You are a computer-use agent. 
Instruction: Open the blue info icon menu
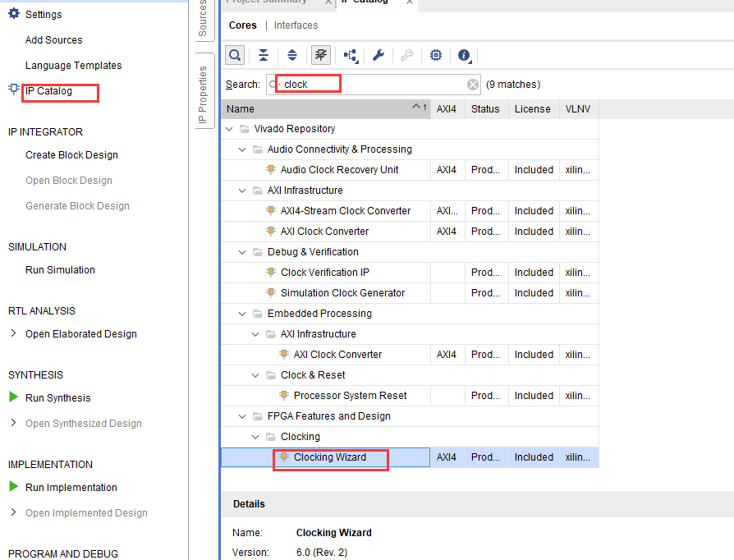tap(465, 55)
